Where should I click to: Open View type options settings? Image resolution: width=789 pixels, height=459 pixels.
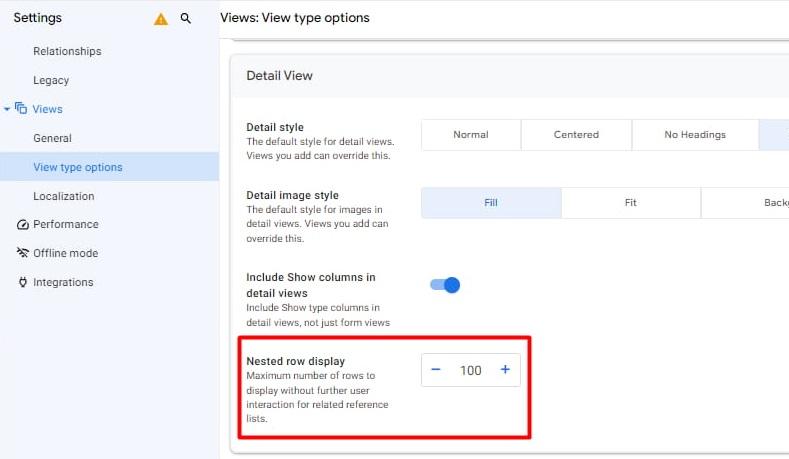pyautogui.click(x=78, y=167)
